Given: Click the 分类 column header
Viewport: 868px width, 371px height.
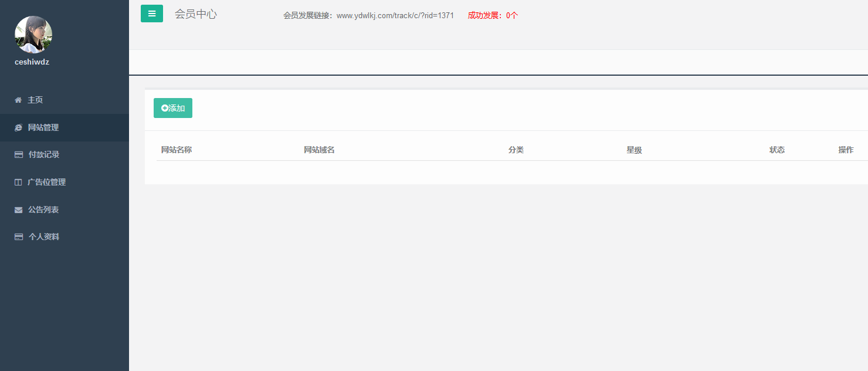Looking at the screenshot, I should point(516,150).
